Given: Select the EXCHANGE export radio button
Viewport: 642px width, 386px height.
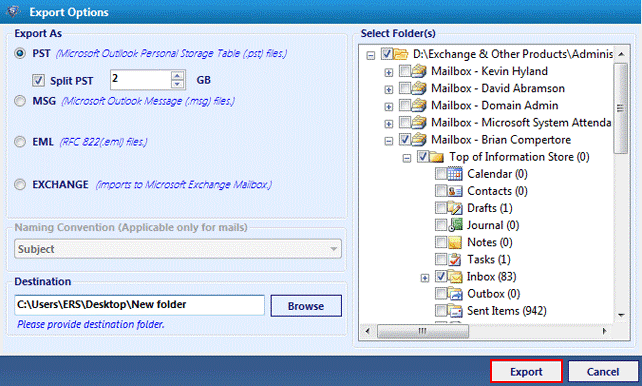Looking at the screenshot, I should (x=20, y=185).
